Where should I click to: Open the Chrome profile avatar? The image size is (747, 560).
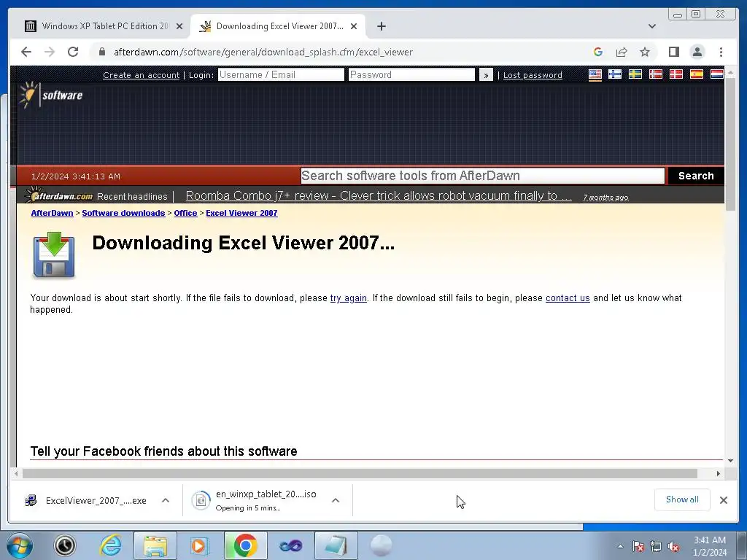pos(697,52)
